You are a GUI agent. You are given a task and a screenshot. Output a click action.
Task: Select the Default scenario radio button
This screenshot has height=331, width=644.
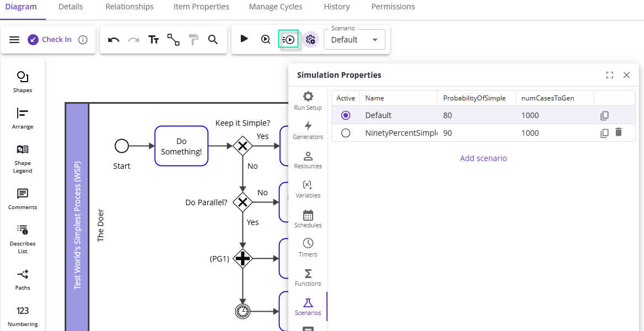[x=346, y=115]
